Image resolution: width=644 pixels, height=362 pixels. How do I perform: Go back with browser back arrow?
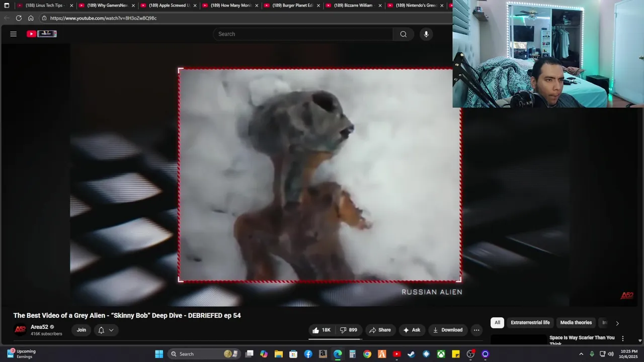pyautogui.click(x=7, y=18)
